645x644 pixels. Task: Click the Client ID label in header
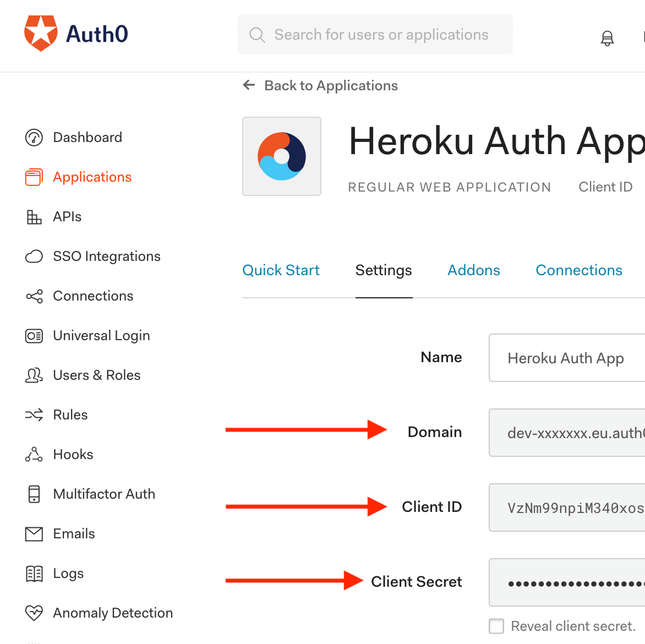[605, 187]
